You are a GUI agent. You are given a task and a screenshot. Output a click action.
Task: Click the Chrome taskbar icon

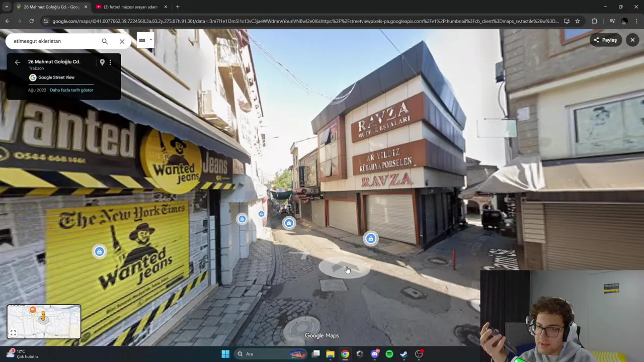tap(345, 354)
